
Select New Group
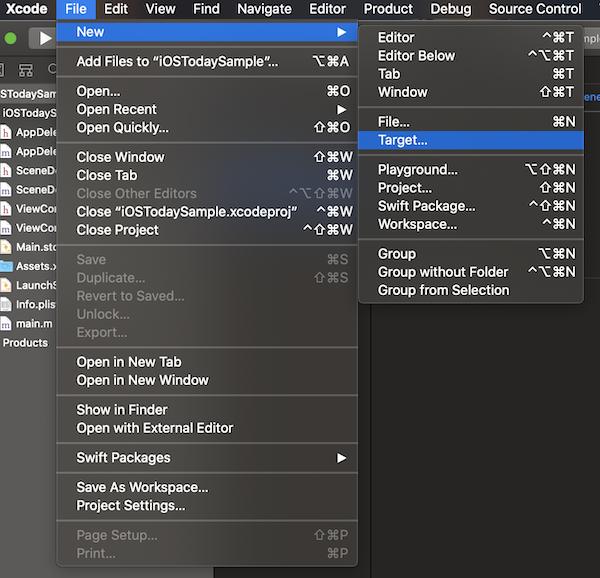(x=471, y=254)
